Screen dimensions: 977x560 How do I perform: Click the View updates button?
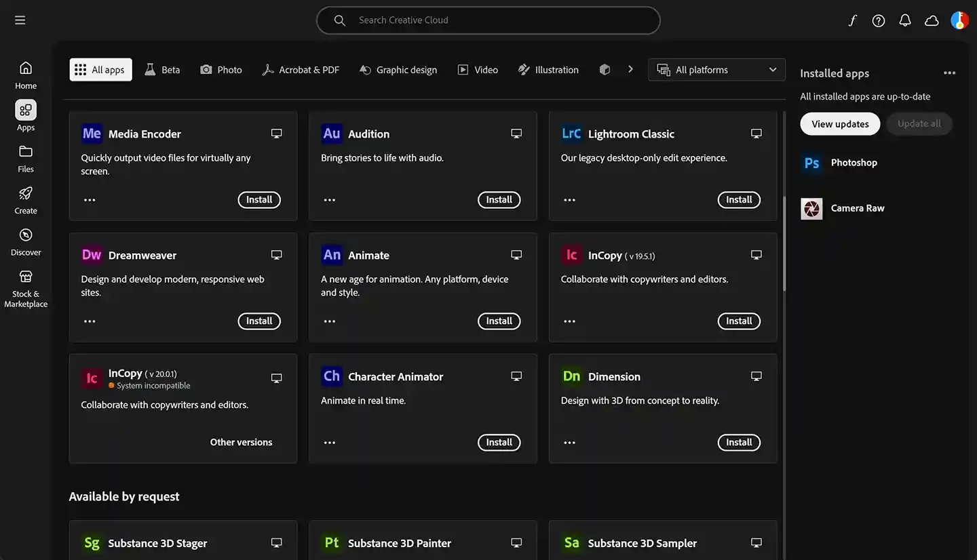coord(840,124)
